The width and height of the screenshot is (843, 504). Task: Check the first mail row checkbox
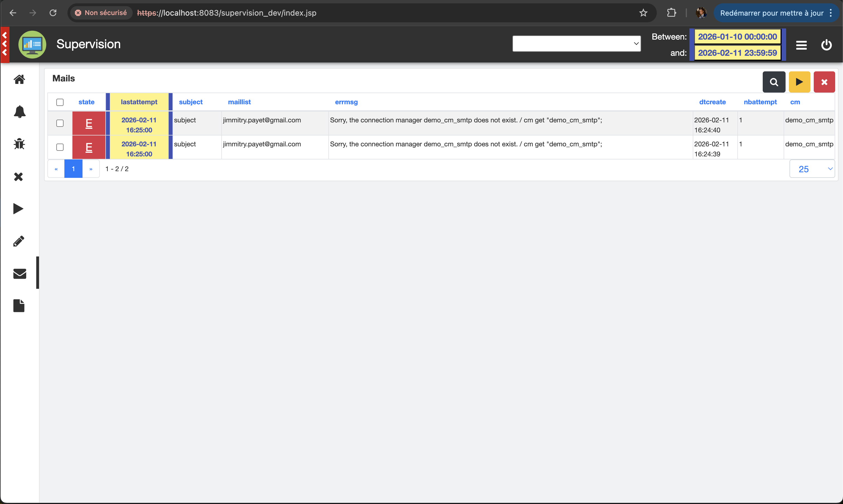[x=60, y=123]
